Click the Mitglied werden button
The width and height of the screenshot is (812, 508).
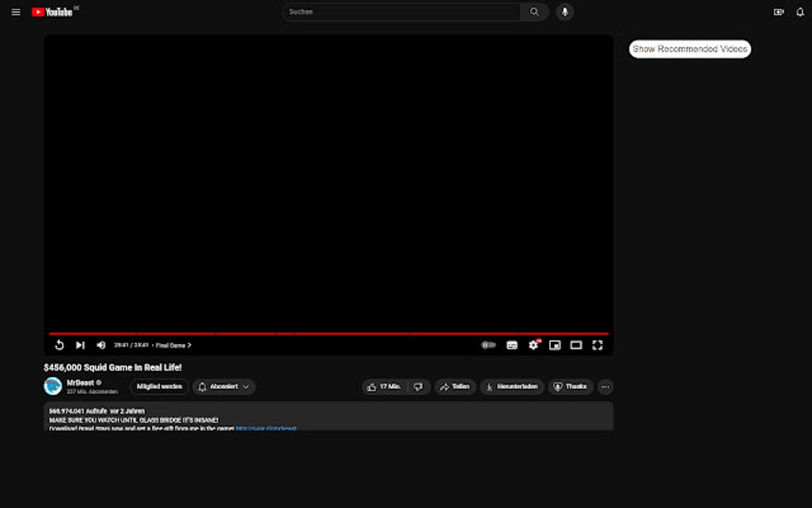click(158, 386)
